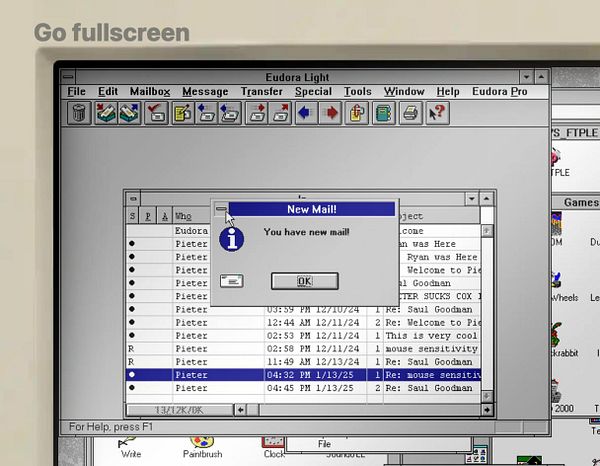Click the Reply to All toolbar icon
600x466 pixels.
[230, 113]
